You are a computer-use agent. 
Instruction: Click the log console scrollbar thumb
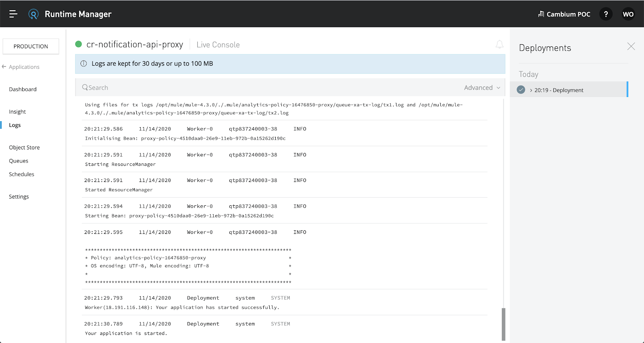click(x=503, y=324)
